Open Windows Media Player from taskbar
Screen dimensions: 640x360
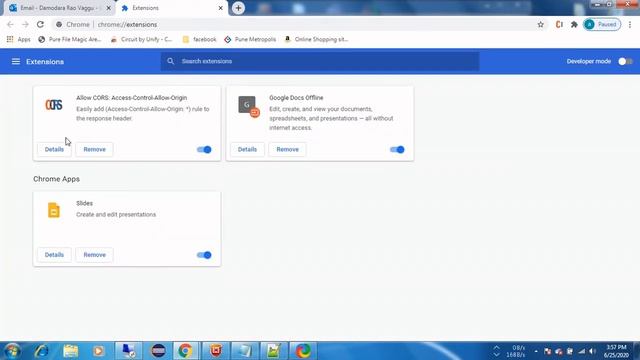(98, 351)
